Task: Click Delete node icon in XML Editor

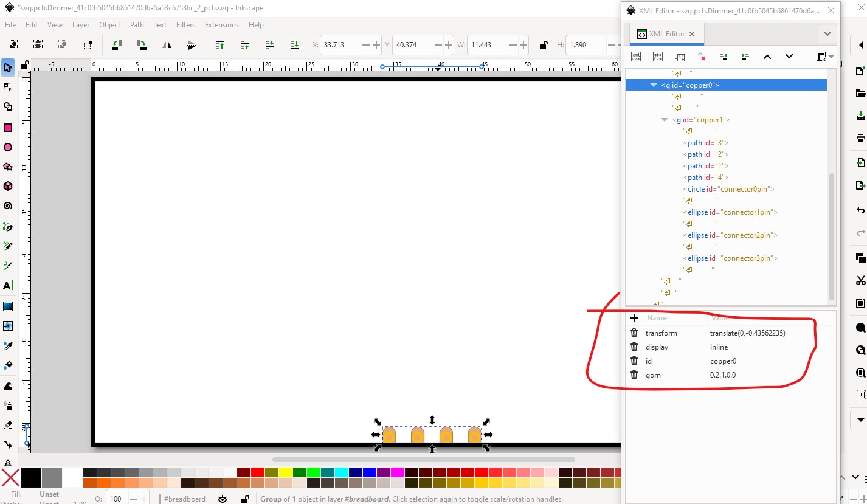Action: (702, 57)
